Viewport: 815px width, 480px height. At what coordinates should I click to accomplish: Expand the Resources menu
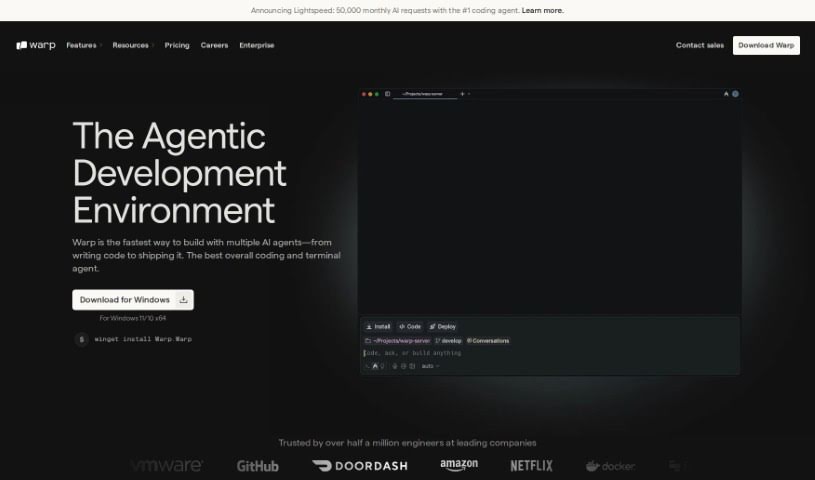(x=133, y=45)
